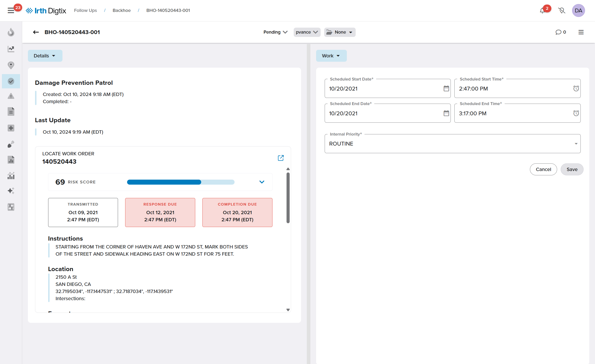This screenshot has width=595, height=364.
Task: Open calendar for Scheduled Start Date
Action: point(446,89)
